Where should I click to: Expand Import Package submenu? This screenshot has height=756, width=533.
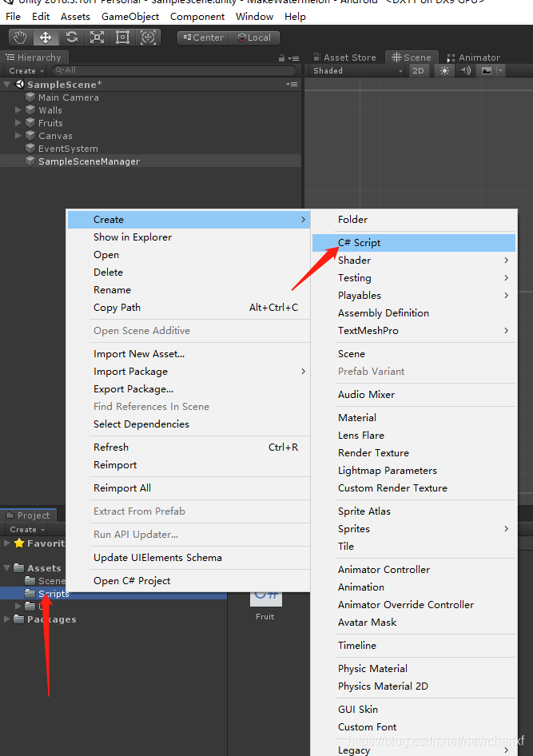(189, 372)
